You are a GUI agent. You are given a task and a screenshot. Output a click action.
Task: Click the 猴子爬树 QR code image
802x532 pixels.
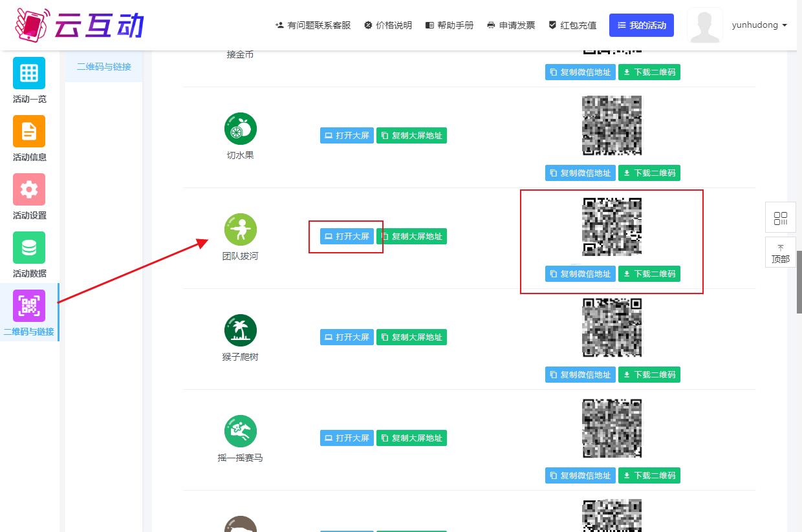[x=612, y=327]
